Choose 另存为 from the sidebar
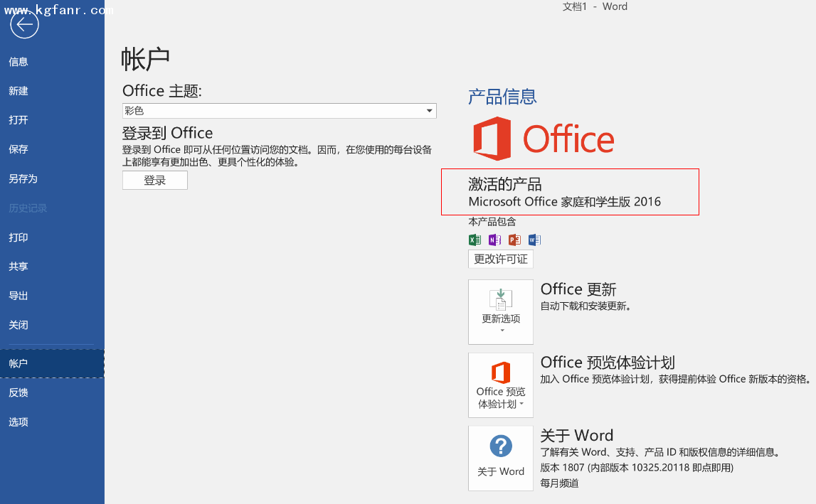Screen dimensions: 816x504 tap(23, 178)
